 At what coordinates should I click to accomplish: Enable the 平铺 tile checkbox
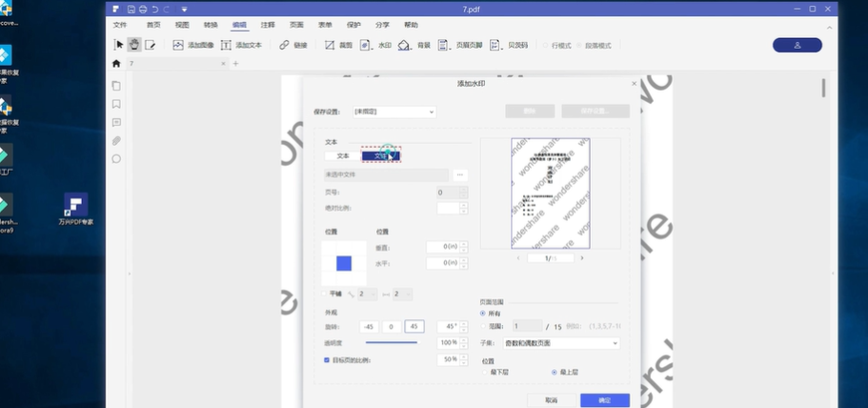pyautogui.click(x=325, y=294)
